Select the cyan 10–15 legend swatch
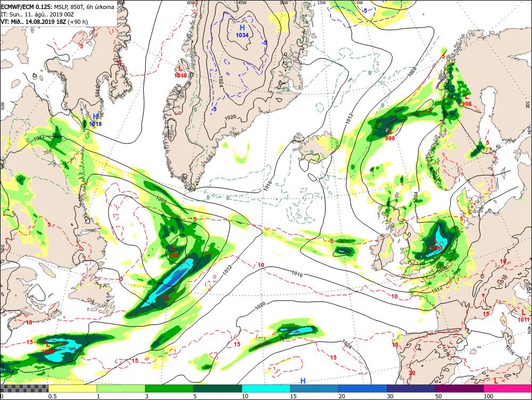The width and height of the screenshot is (532, 400). pyautogui.click(x=266, y=388)
